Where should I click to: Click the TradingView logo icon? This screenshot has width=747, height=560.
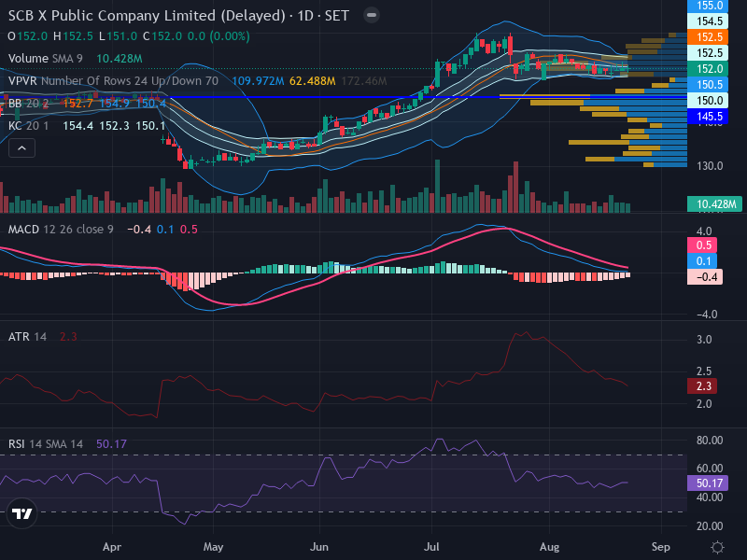tap(21, 513)
